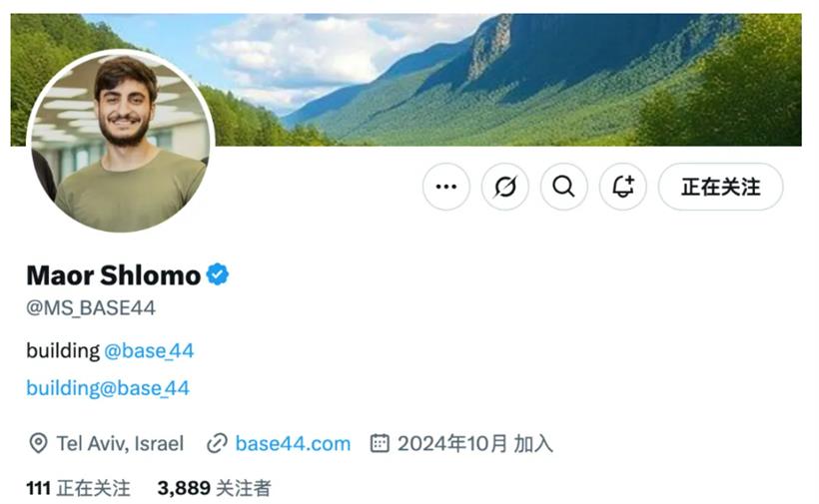The height and width of the screenshot is (504, 819).
Task: Visit the base44.com website link
Action: tap(293, 443)
